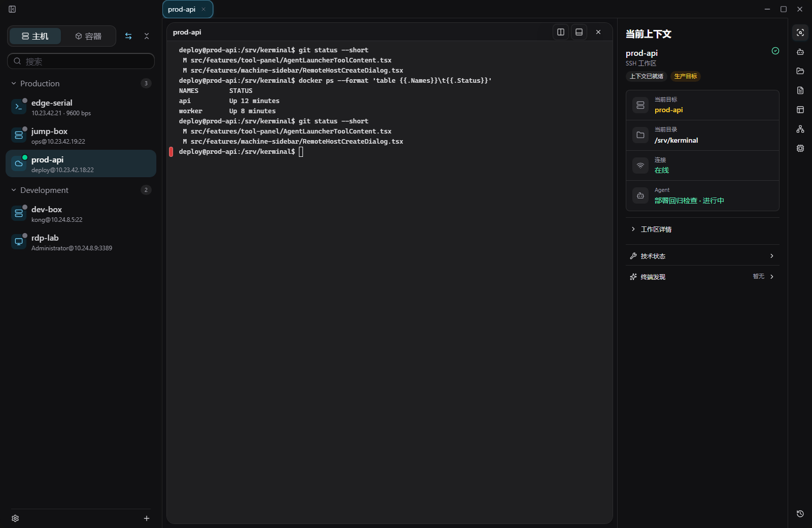Toggle the left sidebar panel icon

(12, 9)
